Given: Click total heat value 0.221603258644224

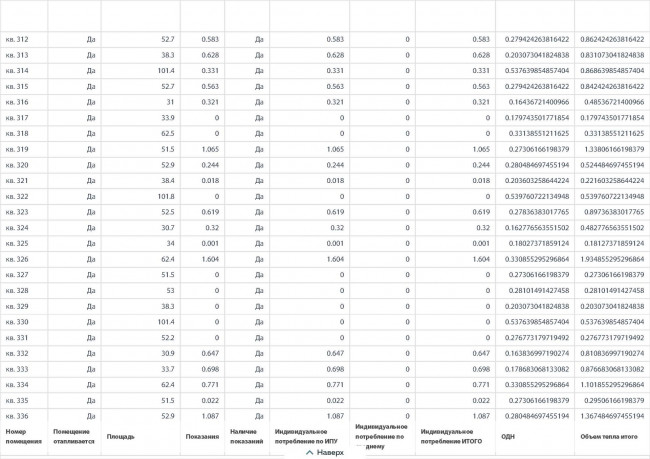Looking at the screenshot, I should pos(612,181).
